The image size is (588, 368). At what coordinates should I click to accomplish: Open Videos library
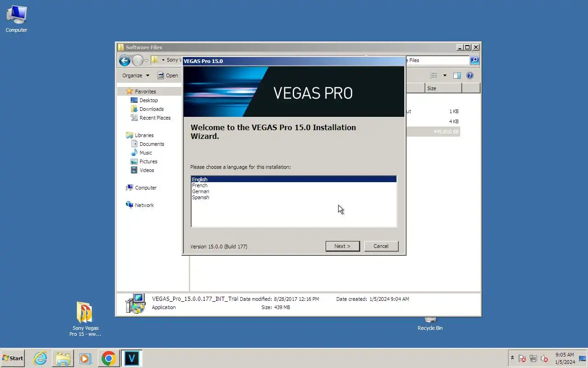[147, 170]
